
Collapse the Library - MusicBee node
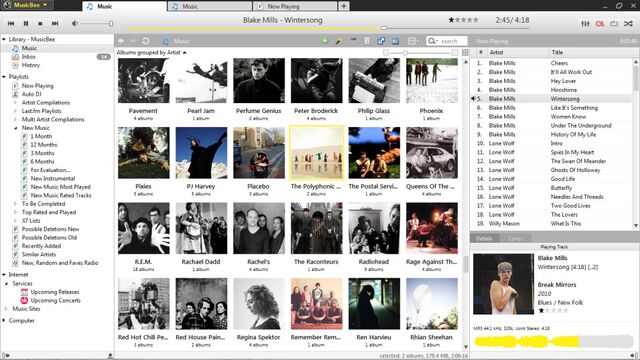tap(4, 39)
